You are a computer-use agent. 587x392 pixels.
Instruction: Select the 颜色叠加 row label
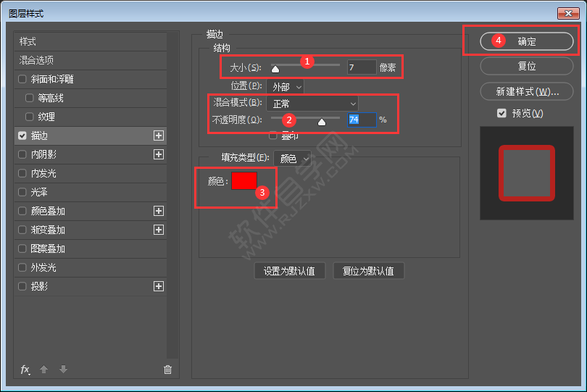[x=48, y=211]
